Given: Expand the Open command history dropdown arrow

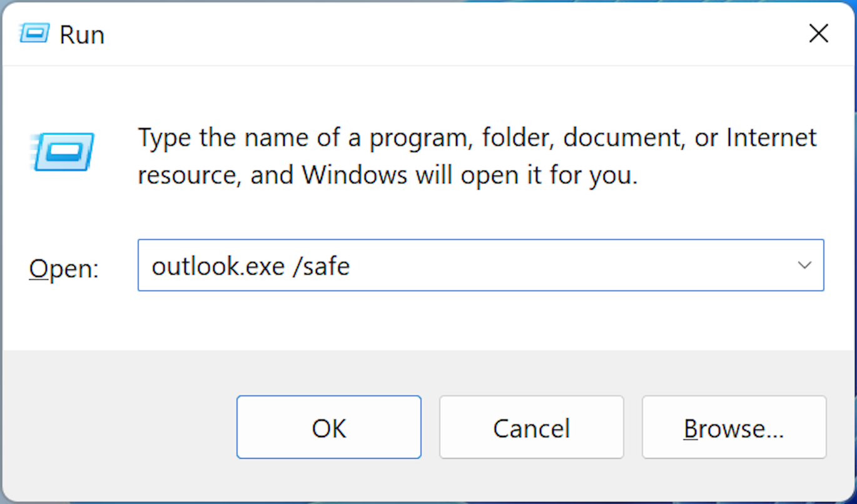Looking at the screenshot, I should 804,265.
